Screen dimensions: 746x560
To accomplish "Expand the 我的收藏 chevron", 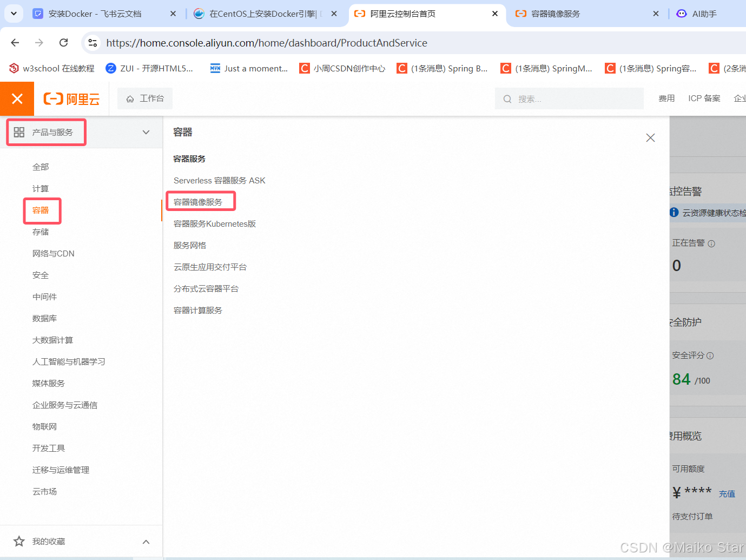I will (x=146, y=542).
